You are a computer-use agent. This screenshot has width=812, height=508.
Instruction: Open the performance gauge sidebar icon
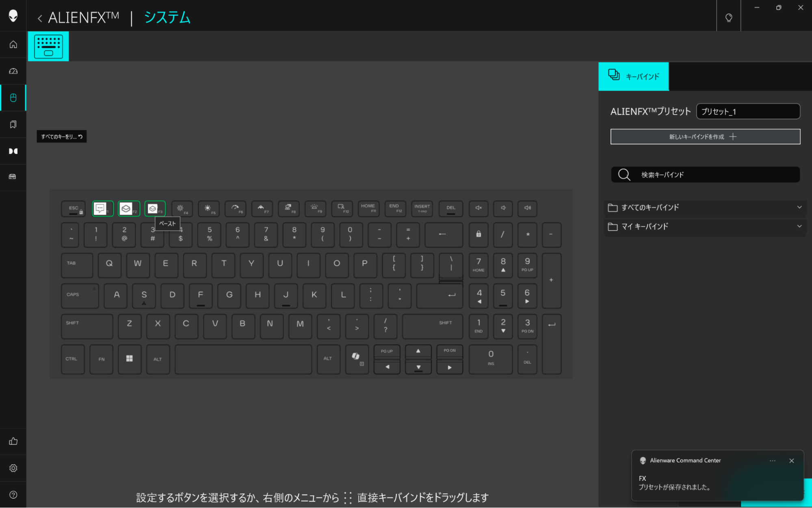[x=13, y=71]
